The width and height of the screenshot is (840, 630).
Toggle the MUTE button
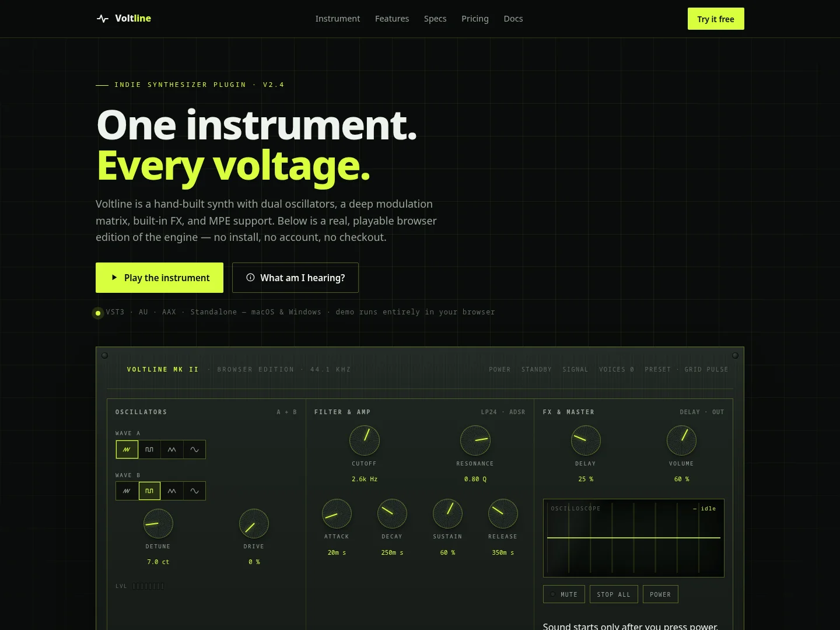click(564, 594)
